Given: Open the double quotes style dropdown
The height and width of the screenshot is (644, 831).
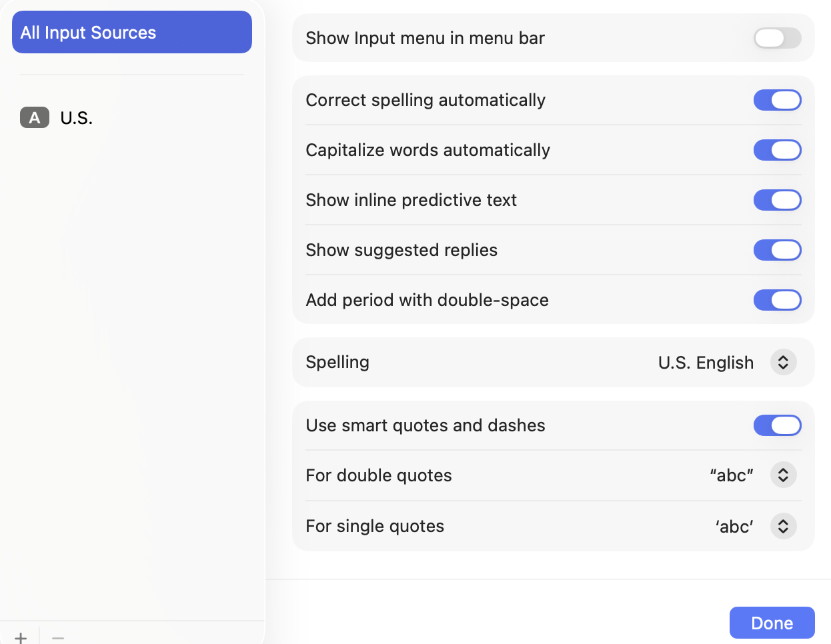Looking at the screenshot, I should (784, 475).
